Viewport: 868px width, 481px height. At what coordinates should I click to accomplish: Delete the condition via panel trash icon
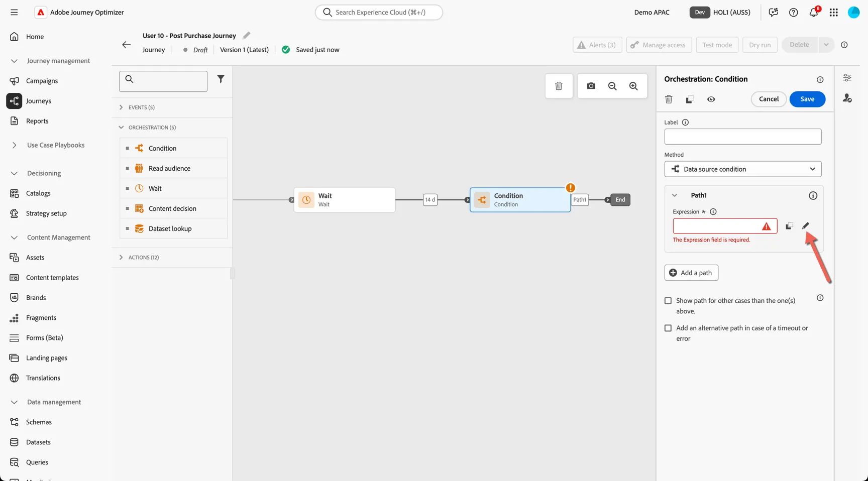point(669,99)
